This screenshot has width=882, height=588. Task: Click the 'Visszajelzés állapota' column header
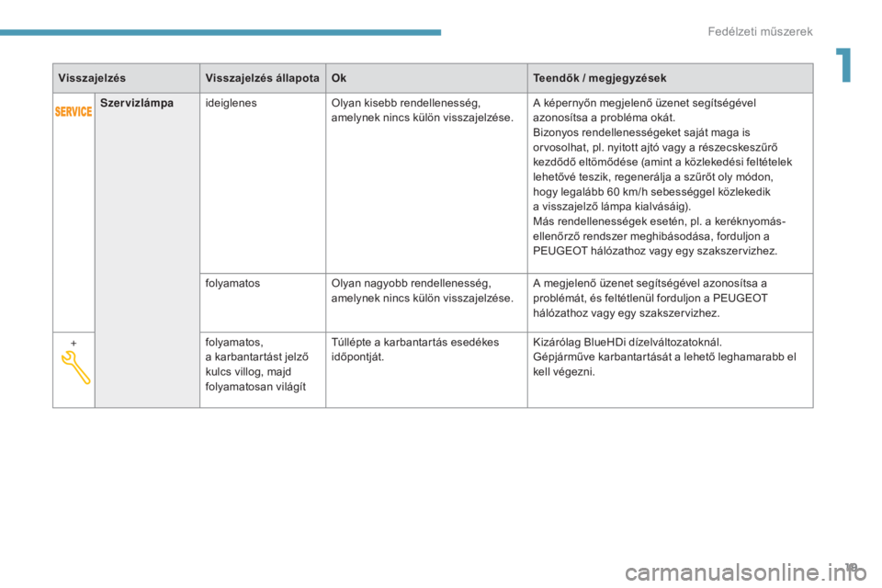(262, 78)
